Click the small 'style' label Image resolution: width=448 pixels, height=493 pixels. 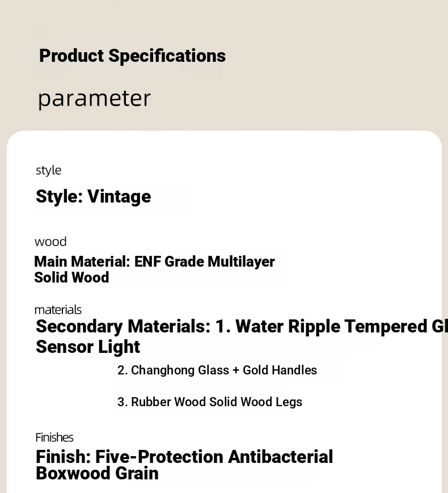[x=48, y=170]
